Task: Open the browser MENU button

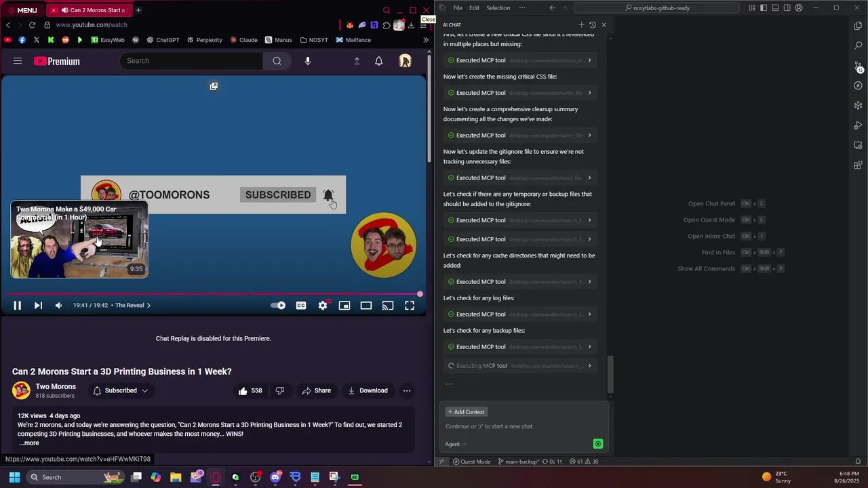Action: 22,10
